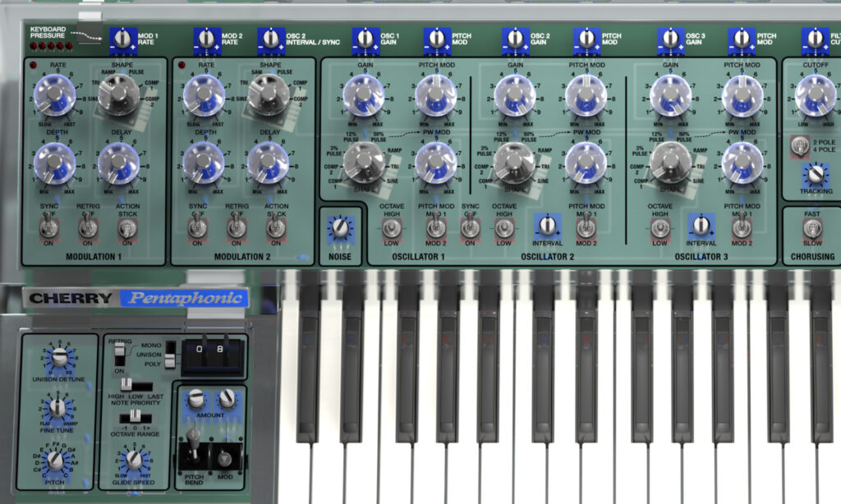Click the filter CUTOFF knob
The image size is (841, 504).
[x=816, y=95]
